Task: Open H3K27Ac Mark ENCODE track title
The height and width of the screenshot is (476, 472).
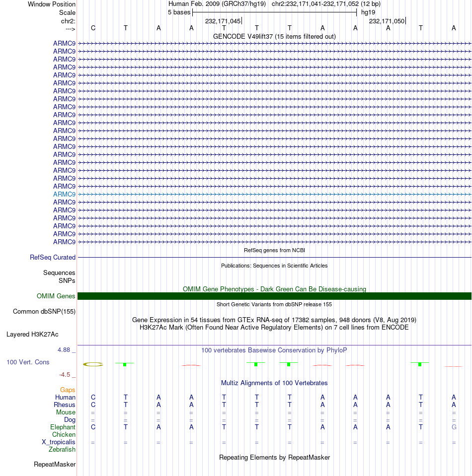Action: click(x=274, y=328)
